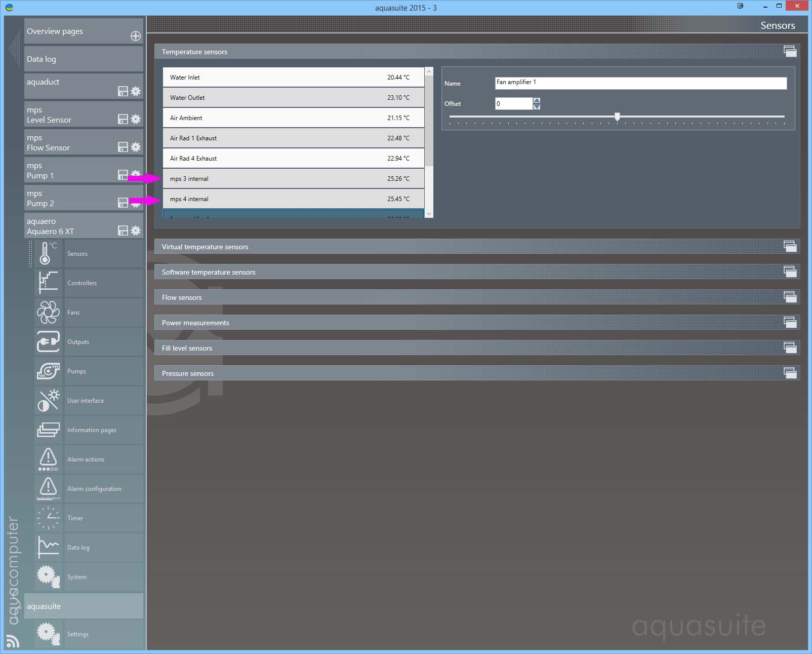This screenshot has height=654, width=812.
Task: Expand the Power measurements section
Action: click(790, 322)
